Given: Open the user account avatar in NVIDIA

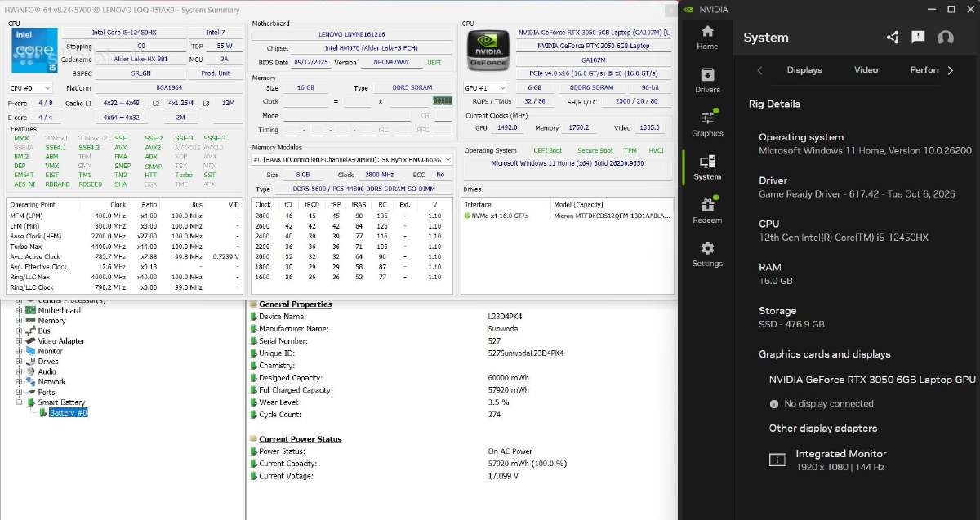Looking at the screenshot, I should pyautogui.click(x=946, y=38).
